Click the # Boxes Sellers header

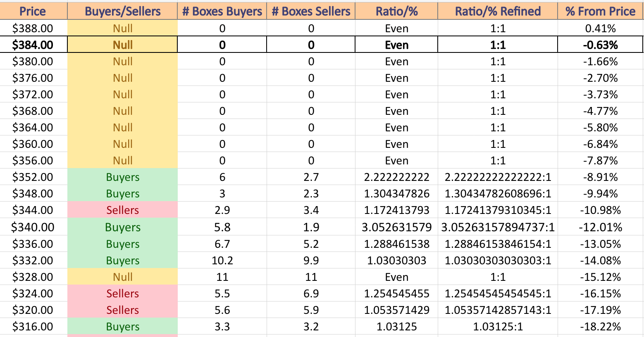tap(311, 11)
